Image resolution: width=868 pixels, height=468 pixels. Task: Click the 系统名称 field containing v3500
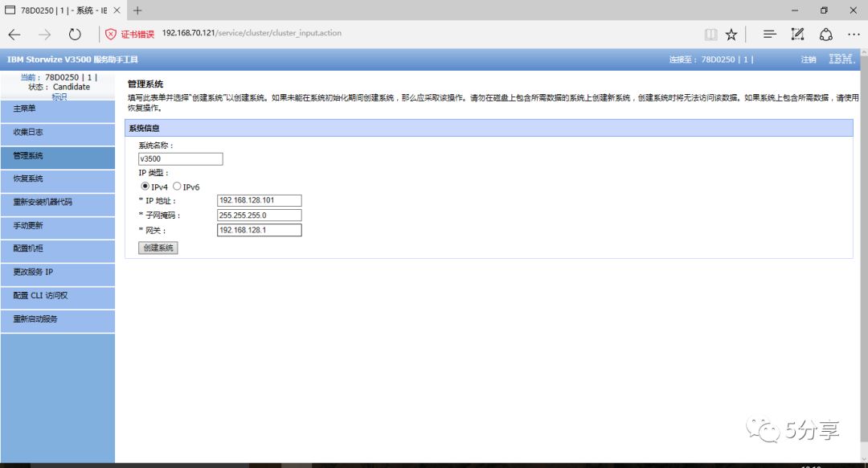coord(181,159)
